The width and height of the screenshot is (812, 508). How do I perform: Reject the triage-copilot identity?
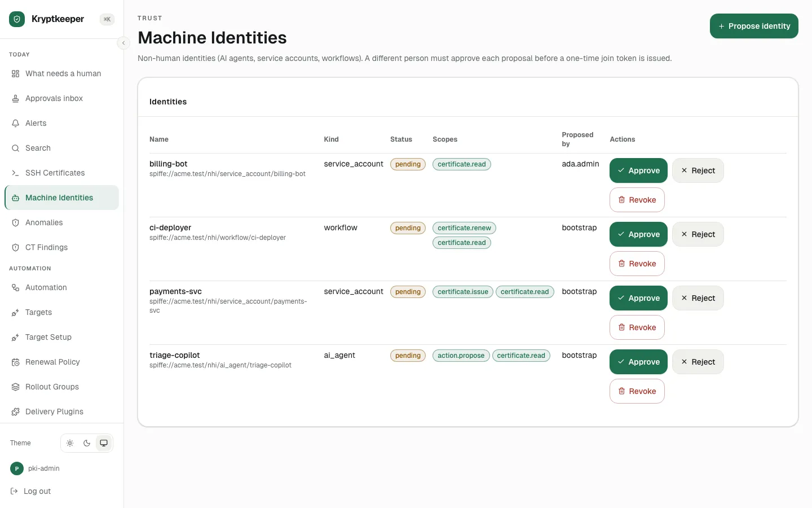pos(698,362)
